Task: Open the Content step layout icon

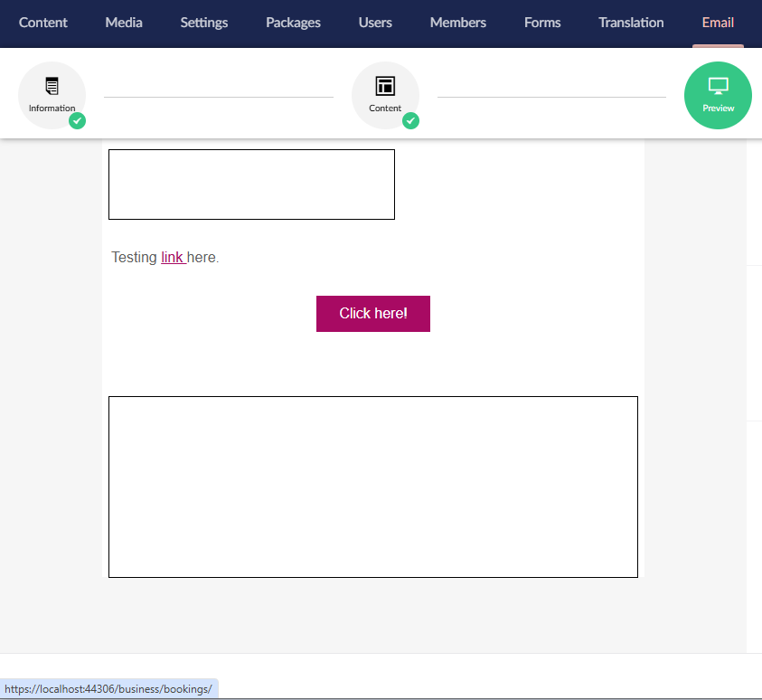Action: pos(385,87)
